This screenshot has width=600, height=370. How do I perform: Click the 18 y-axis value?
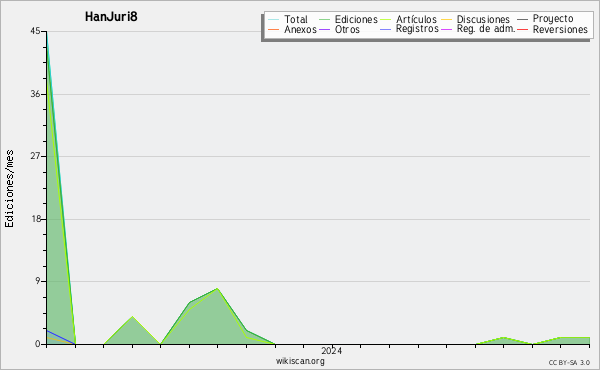pos(35,219)
